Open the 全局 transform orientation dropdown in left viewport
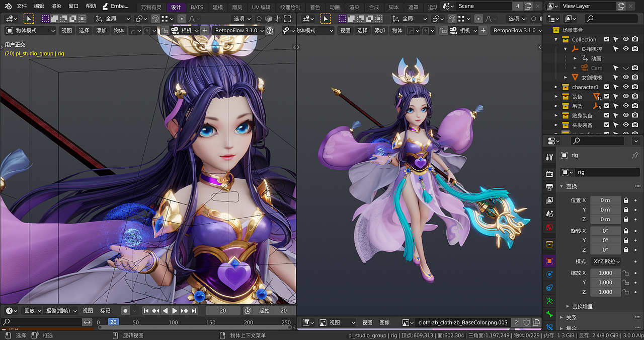This screenshot has width=644, height=340. click(113, 19)
